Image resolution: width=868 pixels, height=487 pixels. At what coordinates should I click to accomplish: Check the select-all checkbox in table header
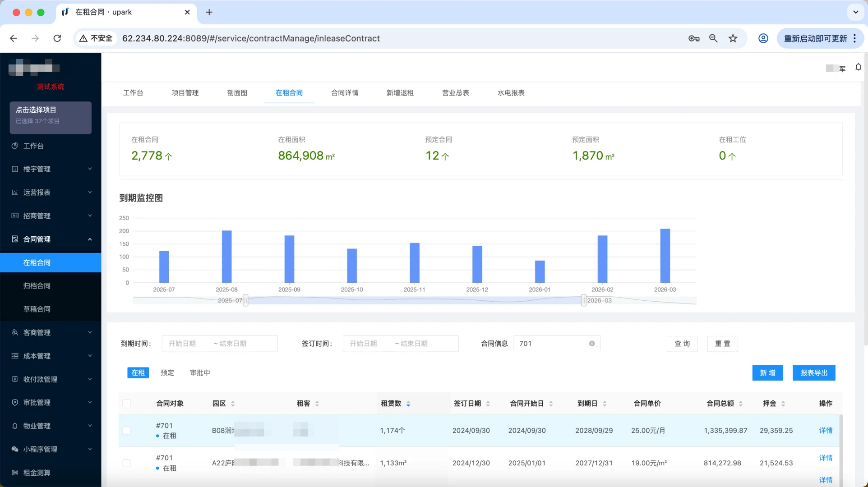(127, 403)
